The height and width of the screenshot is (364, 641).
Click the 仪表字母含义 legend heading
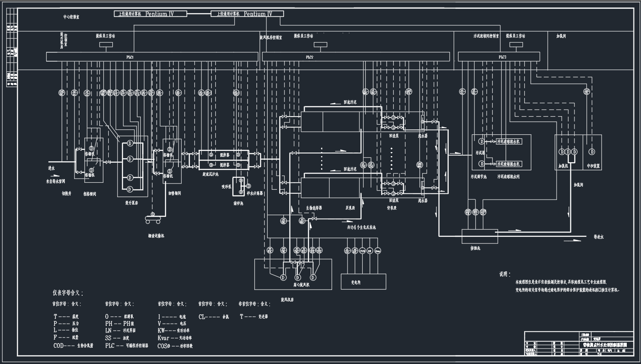click(x=67, y=293)
